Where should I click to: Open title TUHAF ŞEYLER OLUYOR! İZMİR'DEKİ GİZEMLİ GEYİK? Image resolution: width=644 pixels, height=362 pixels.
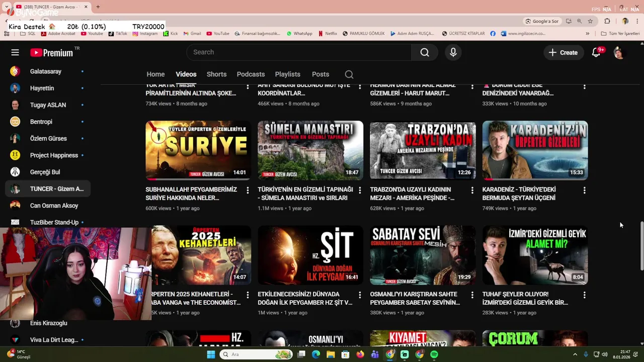(x=525, y=298)
